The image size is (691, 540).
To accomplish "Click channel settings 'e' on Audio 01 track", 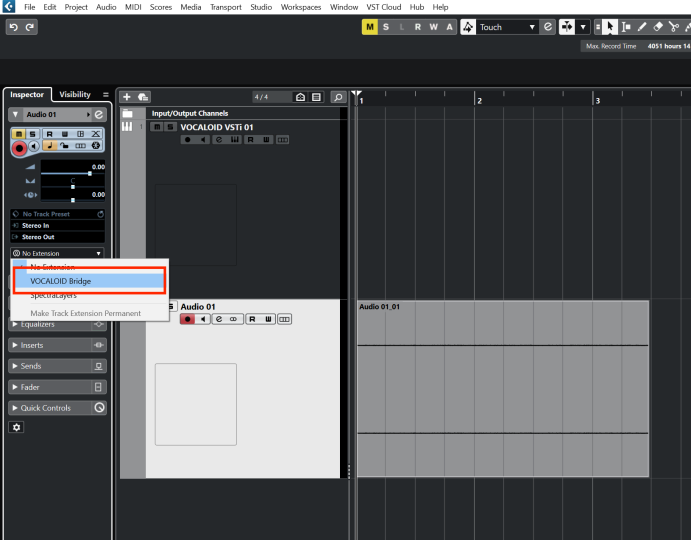I will click(219, 319).
